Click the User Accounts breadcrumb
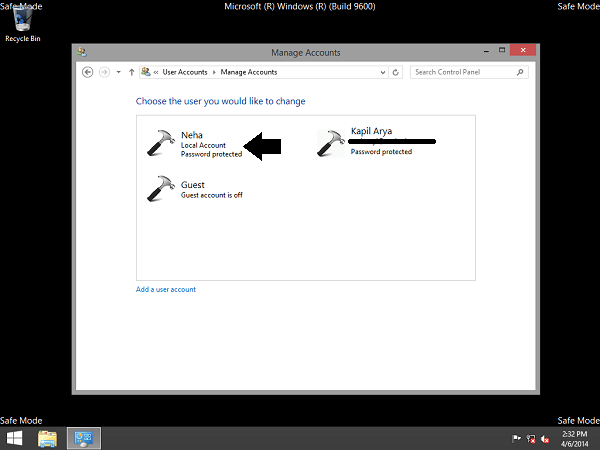The image size is (600, 450). pyautogui.click(x=185, y=72)
